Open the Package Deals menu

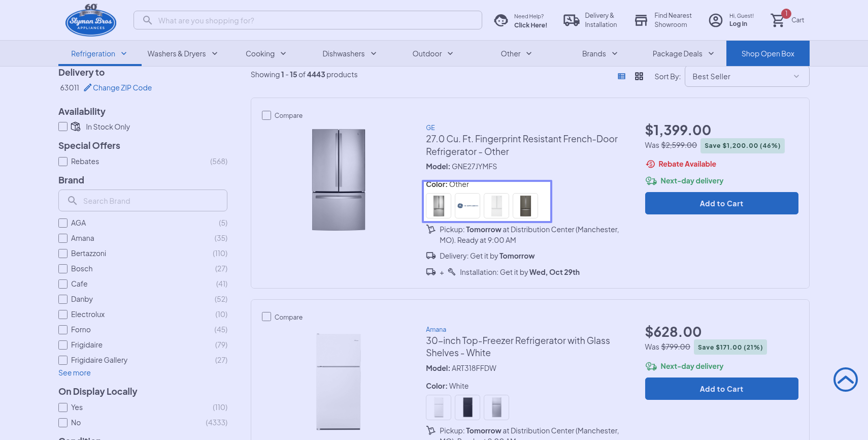683,54
